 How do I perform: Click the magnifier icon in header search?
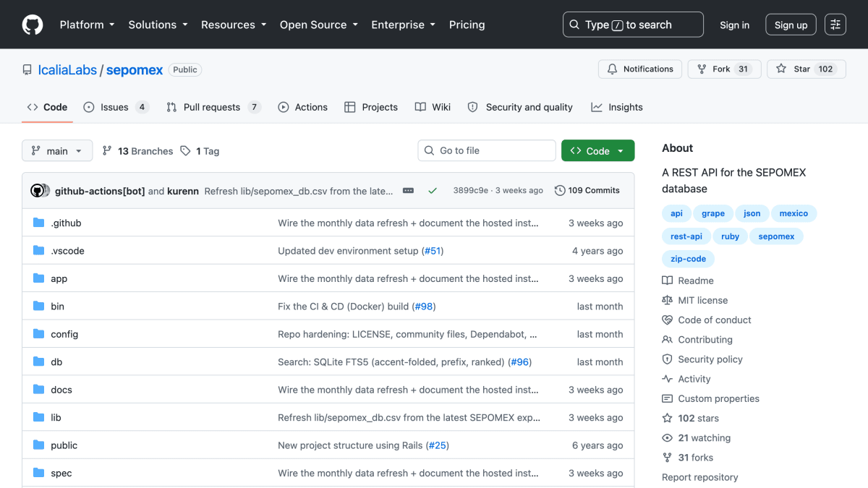click(574, 25)
